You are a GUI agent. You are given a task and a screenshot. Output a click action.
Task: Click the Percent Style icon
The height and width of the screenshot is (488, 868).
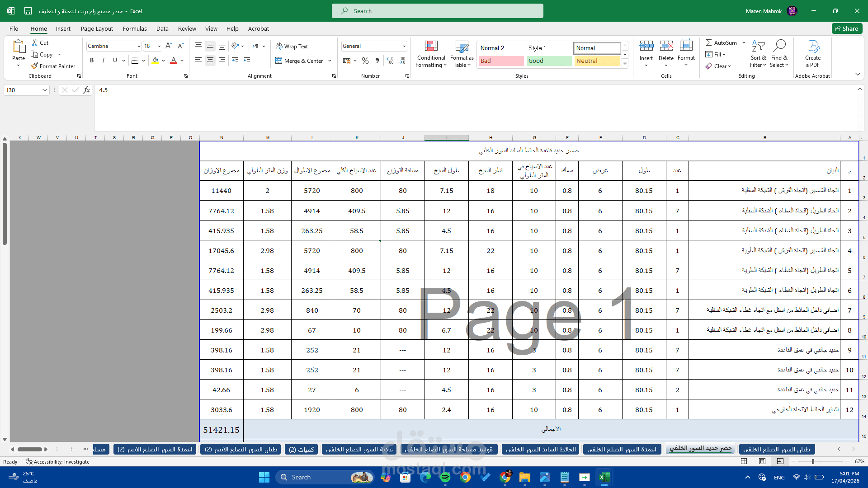pos(365,61)
